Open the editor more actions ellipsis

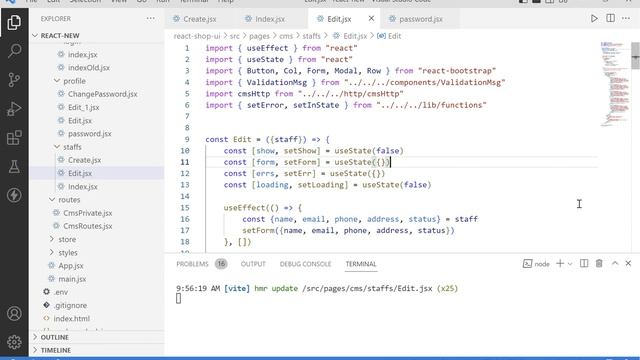[x=626, y=19]
